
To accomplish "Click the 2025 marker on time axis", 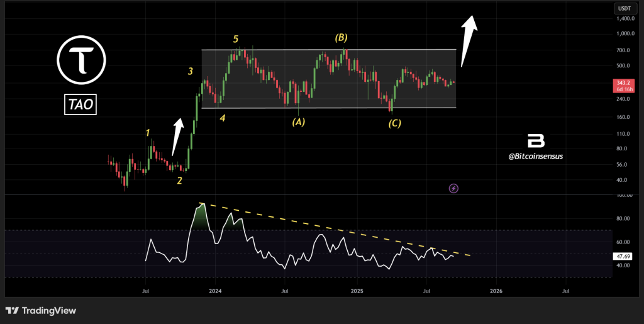I will click(x=357, y=291).
